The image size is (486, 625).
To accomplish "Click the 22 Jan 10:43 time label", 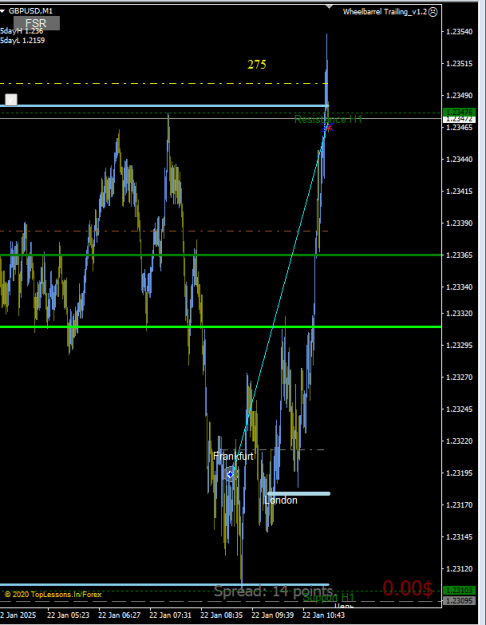I will tap(323, 615).
